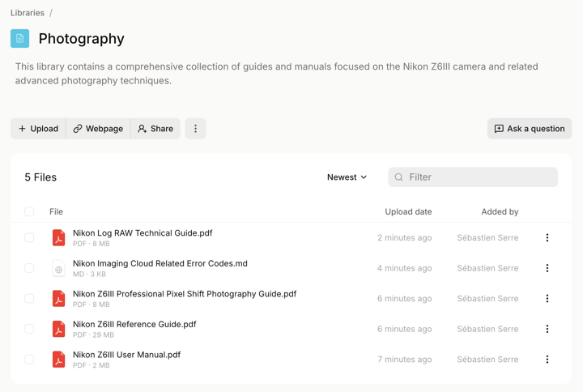Open the Newest sort dropdown

347,177
